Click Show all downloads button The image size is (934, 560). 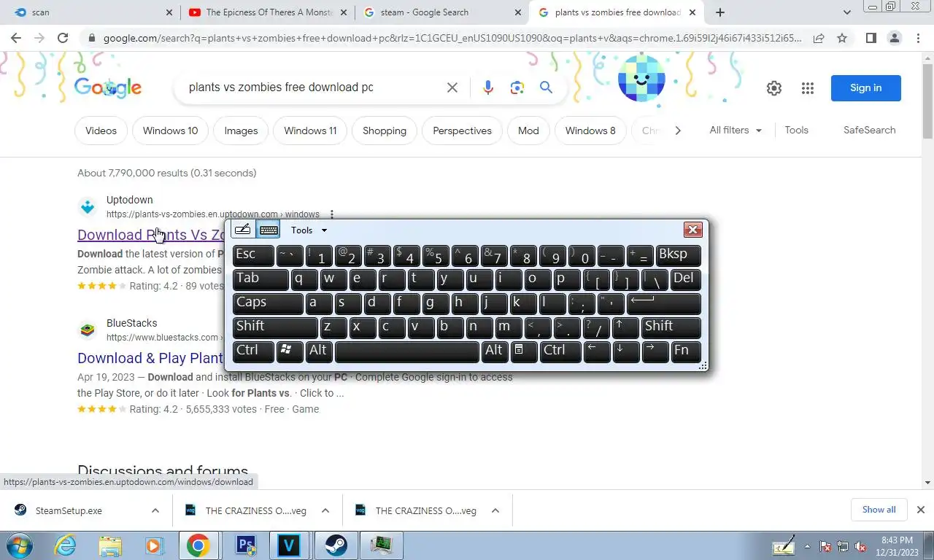879,510
